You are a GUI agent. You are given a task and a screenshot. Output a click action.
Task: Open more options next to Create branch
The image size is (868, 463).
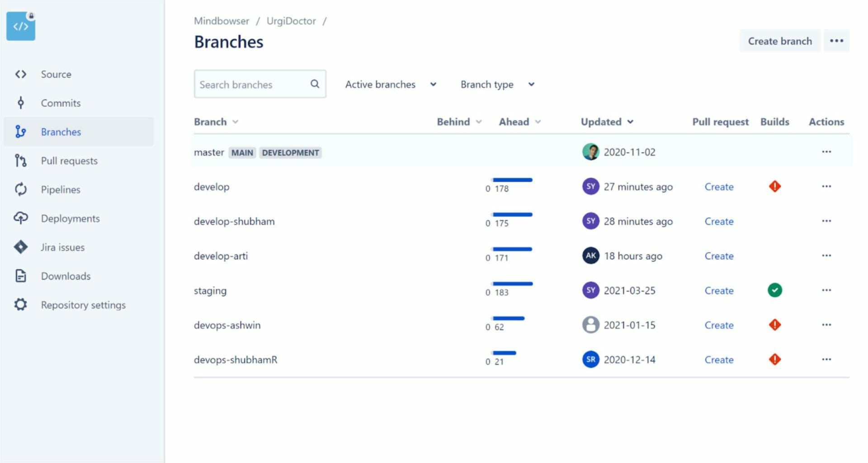click(836, 41)
